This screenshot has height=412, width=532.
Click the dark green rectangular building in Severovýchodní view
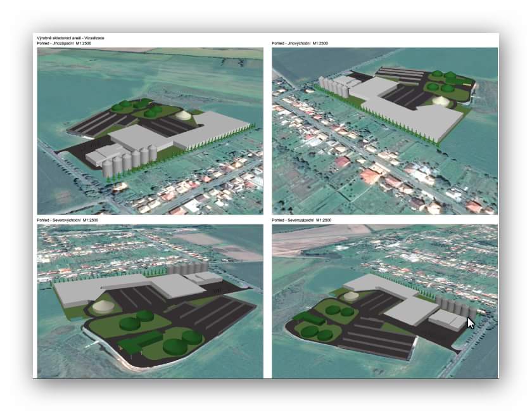pos(138,342)
